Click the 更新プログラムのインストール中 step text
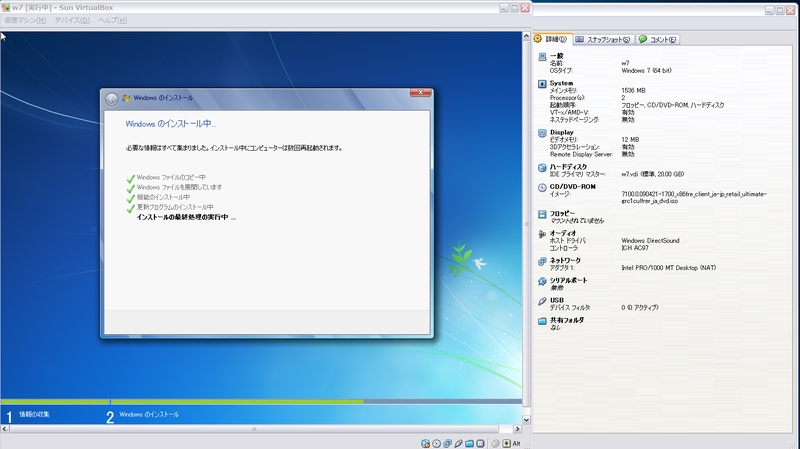This screenshot has width=800, height=449. tap(175, 207)
